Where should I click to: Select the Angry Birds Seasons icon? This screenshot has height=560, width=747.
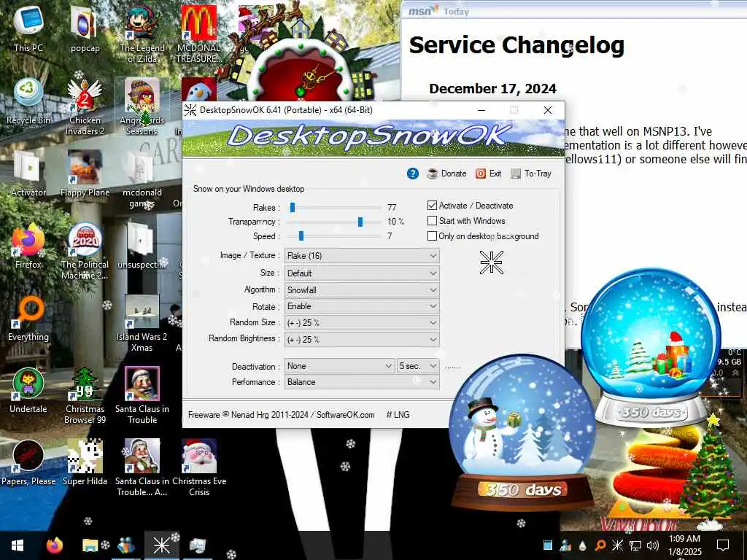pos(142,106)
